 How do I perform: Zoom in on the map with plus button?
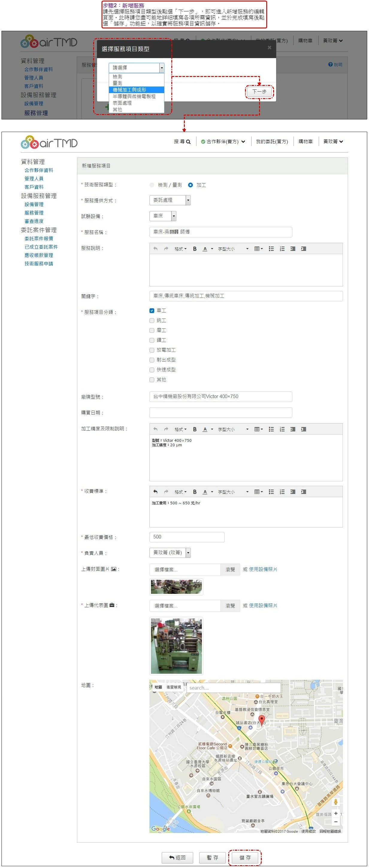point(336,814)
